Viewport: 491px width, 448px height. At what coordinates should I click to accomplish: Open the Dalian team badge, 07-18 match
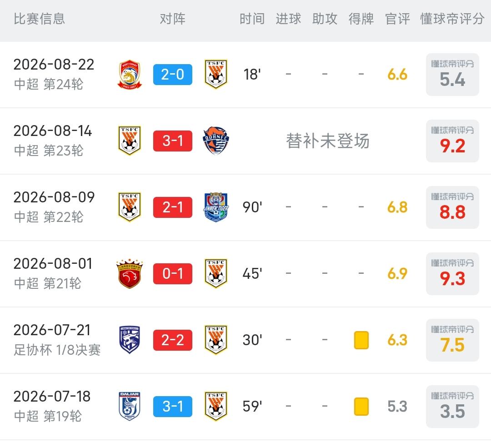pos(129,406)
